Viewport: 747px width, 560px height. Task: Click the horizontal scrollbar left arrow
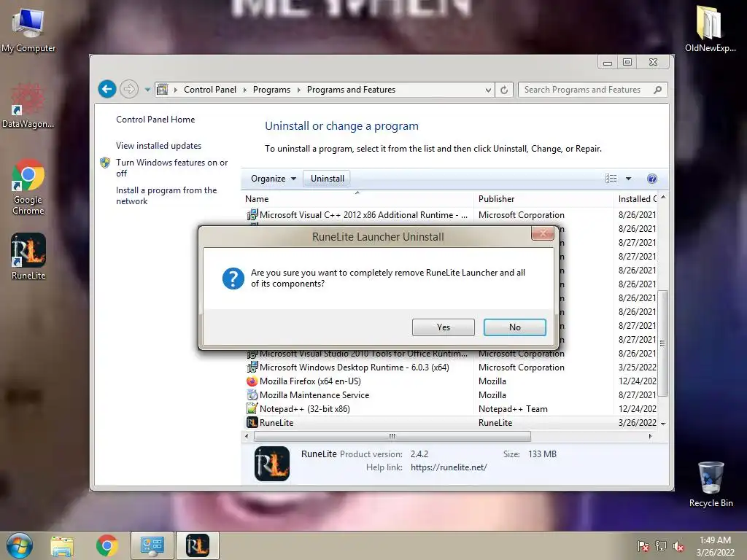click(247, 436)
